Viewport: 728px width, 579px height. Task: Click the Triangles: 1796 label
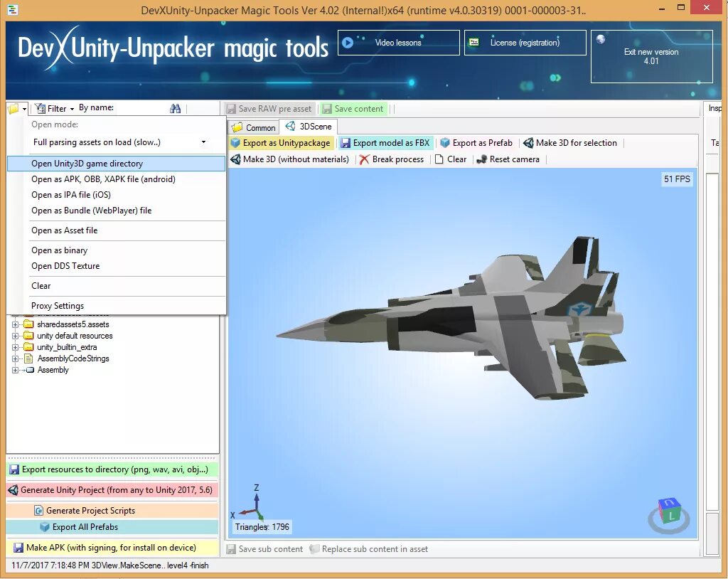[262, 527]
